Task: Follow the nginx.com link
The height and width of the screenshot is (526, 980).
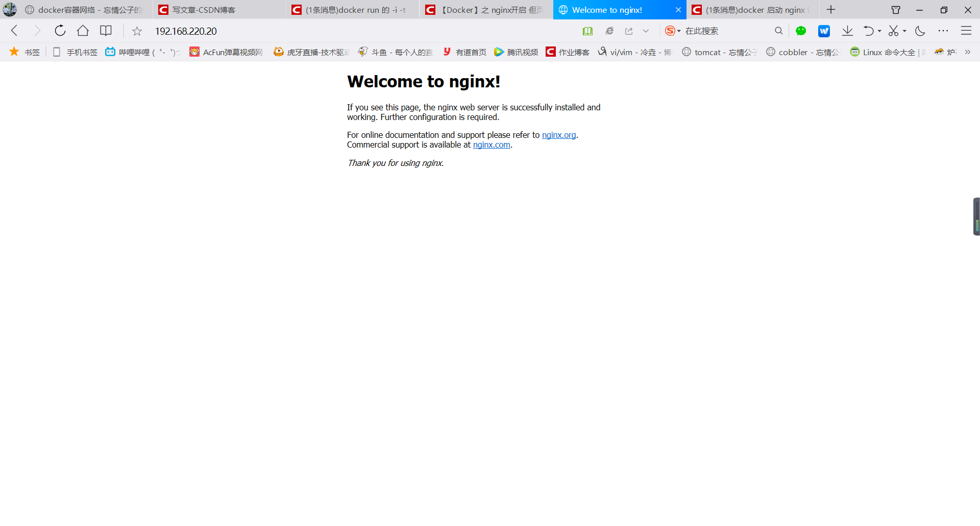Action: pos(492,145)
